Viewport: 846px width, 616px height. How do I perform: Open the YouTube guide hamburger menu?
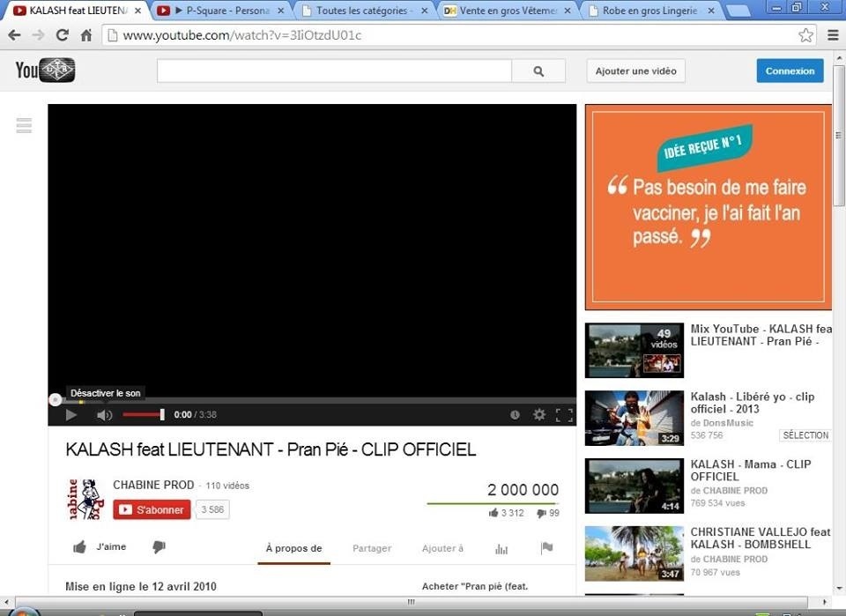[x=24, y=125]
